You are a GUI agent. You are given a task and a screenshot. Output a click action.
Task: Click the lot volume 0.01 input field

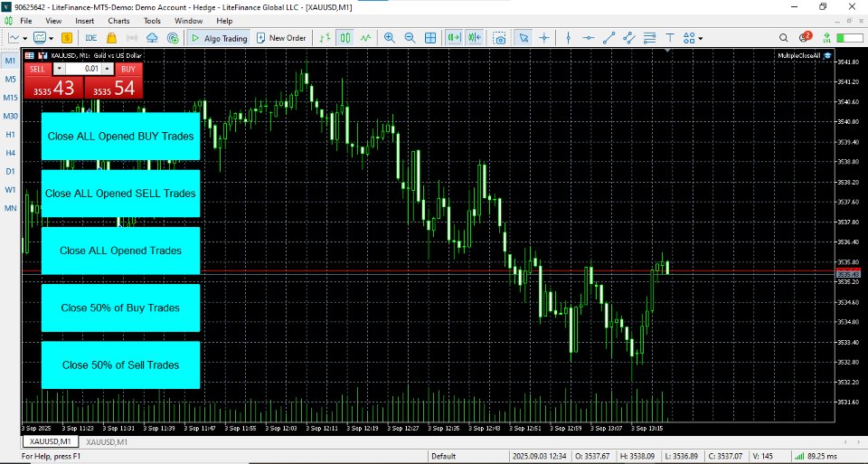point(83,70)
